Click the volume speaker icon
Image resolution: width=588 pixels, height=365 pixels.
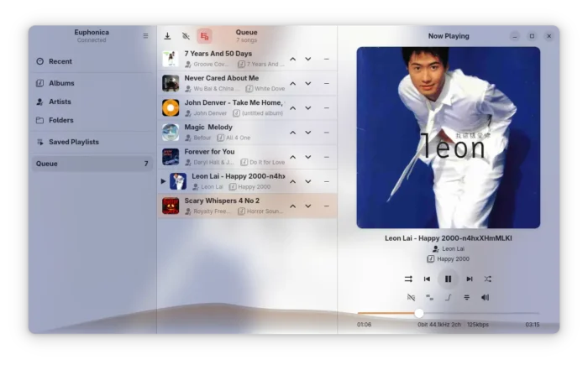(485, 297)
